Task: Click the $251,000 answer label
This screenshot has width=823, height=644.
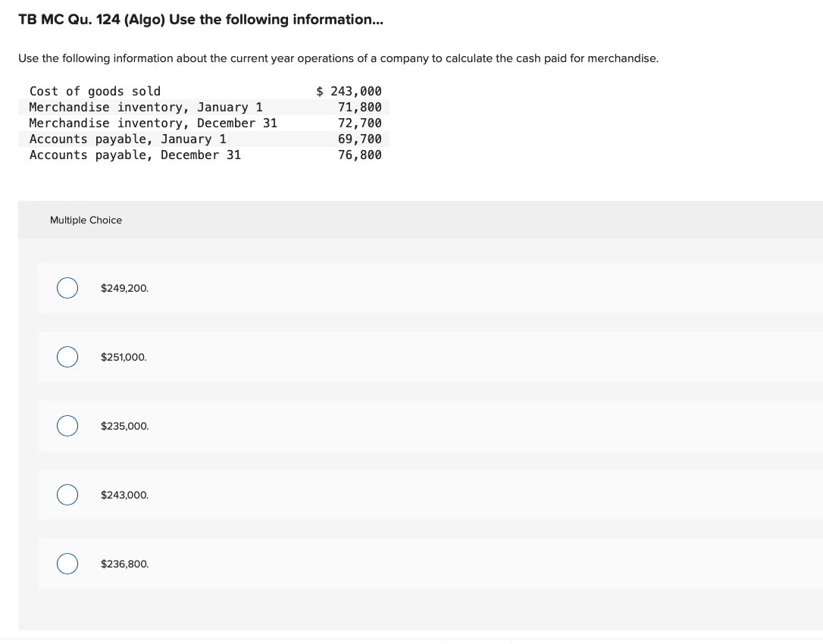Action: (124, 357)
